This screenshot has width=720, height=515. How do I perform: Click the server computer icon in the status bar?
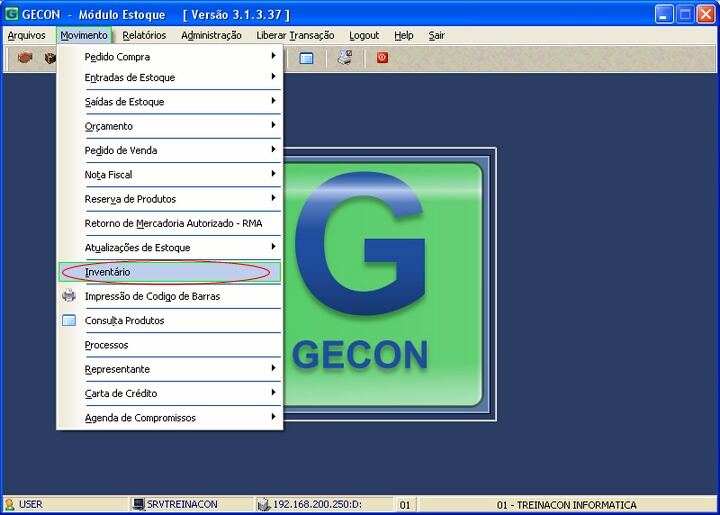click(x=139, y=504)
